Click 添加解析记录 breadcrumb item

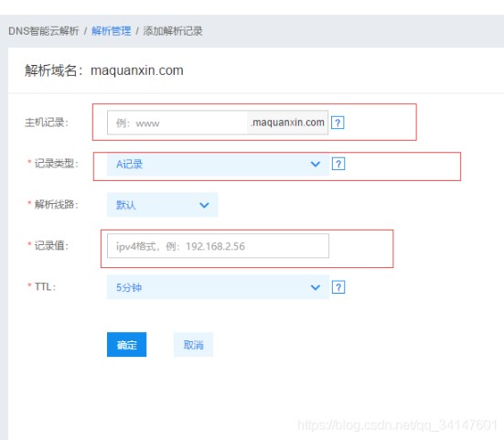click(173, 31)
